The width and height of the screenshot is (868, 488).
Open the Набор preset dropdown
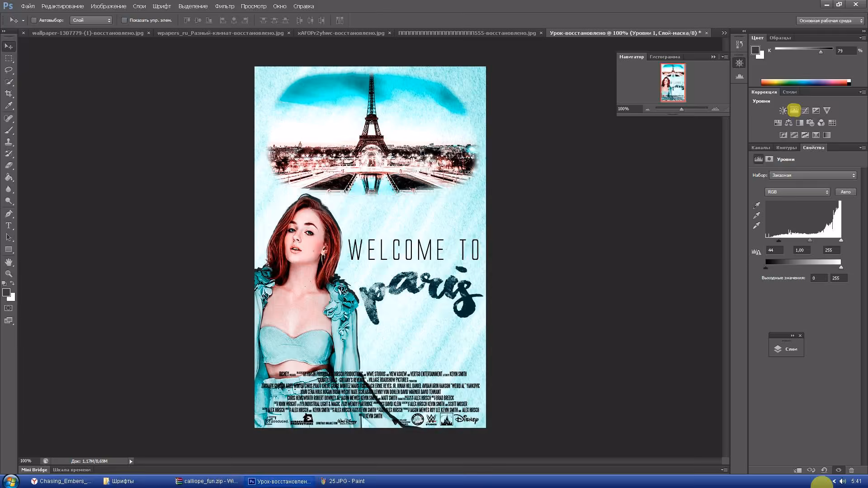click(813, 175)
